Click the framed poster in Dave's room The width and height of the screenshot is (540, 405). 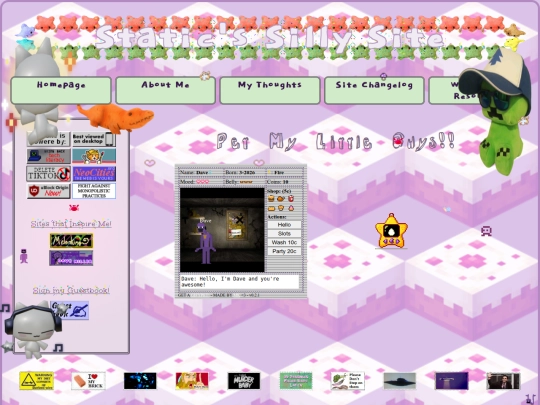pyautogui.click(x=237, y=225)
